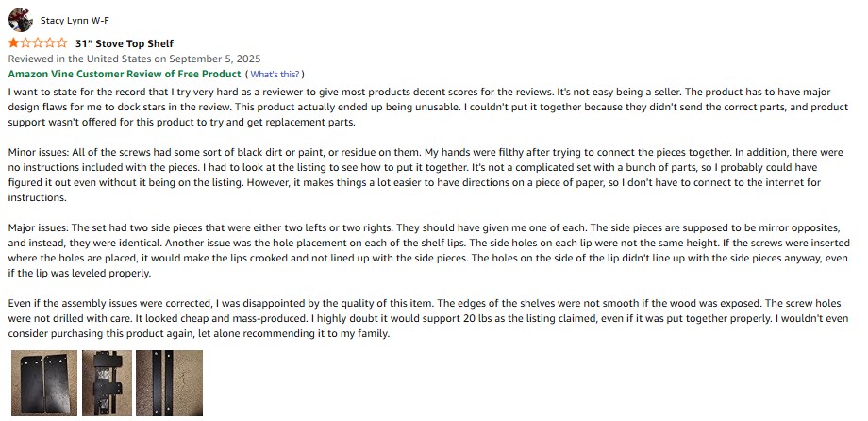Click the second star in the rating
868x421 pixels.
click(25, 43)
